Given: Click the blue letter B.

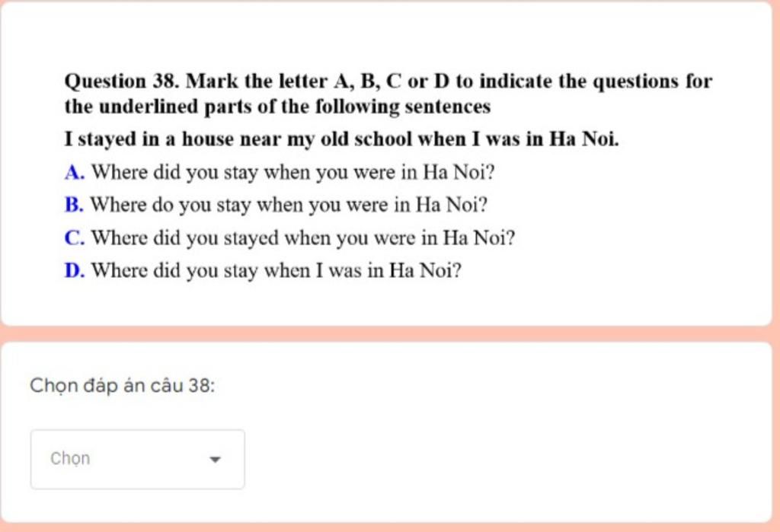Looking at the screenshot, I should coord(74,205).
